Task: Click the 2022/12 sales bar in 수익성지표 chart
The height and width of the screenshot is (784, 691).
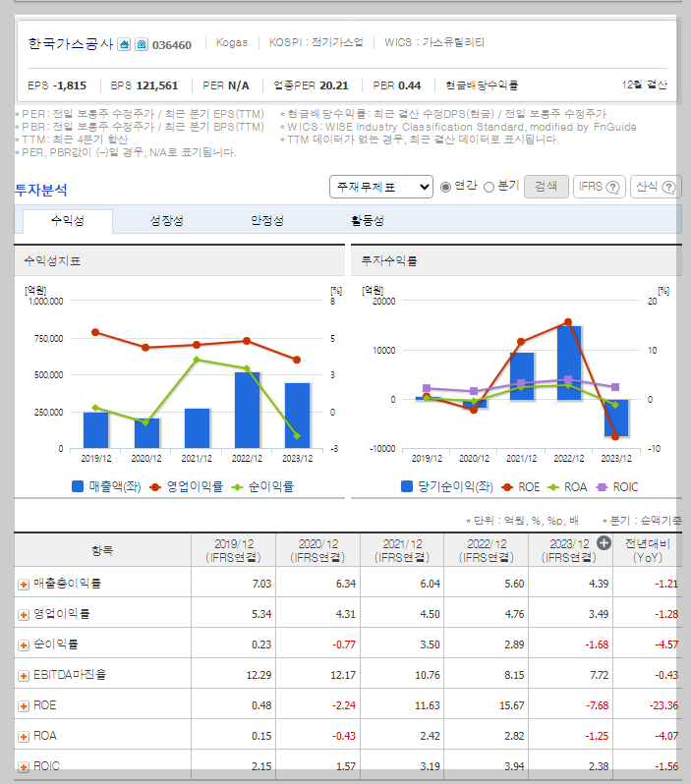Action: coord(247,410)
